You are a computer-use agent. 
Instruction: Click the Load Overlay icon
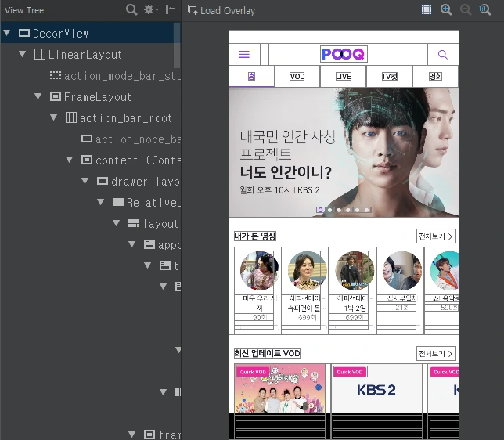click(193, 10)
